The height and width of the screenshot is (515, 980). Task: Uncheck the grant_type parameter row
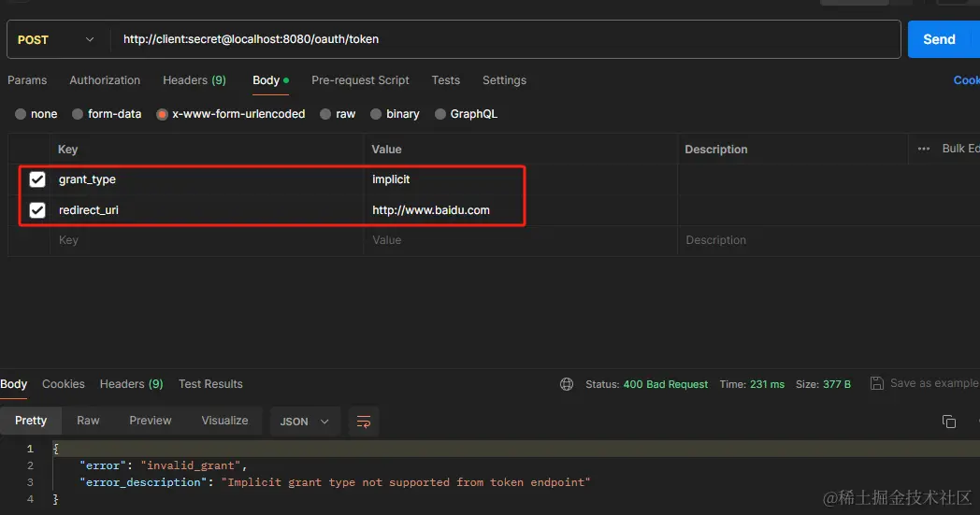click(37, 179)
